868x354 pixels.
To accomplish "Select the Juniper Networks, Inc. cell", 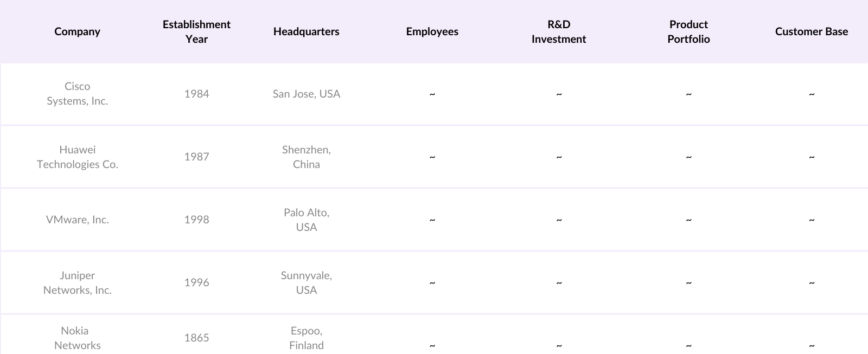I will (77, 282).
